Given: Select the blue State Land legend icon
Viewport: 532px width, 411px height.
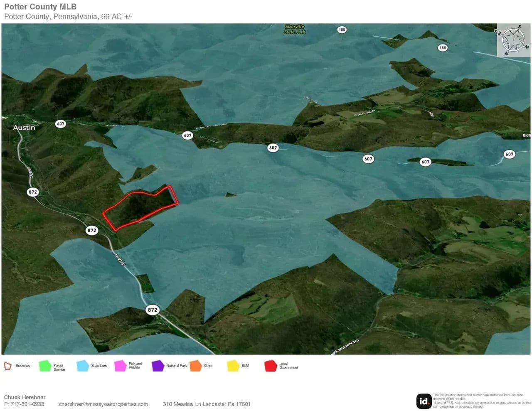Looking at the screenshot, I should coord(83,366).
